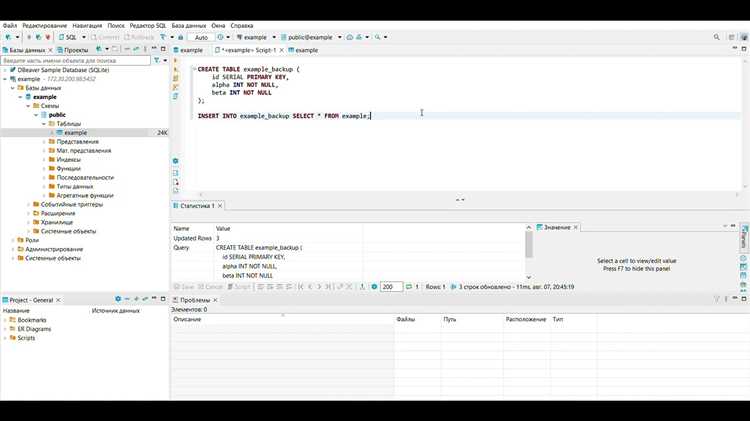The height and width of the screenshot is (421, 750).
Task: Open the База данных menu
Action: coord(188,26)
